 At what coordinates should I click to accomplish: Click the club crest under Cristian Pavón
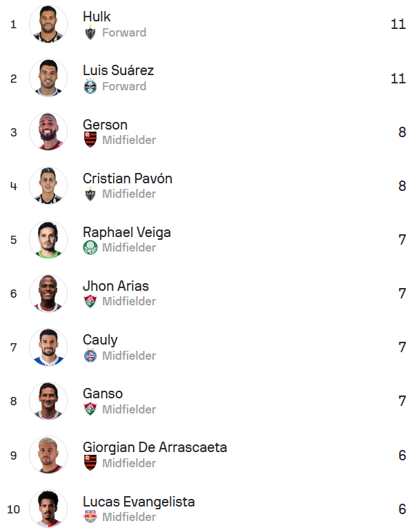pos(90,194)
